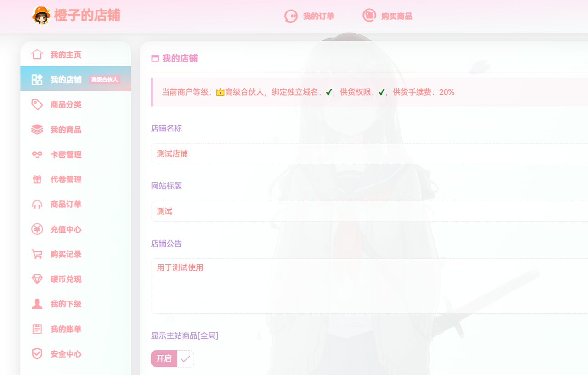This screenshot has height=375, width=588.
Task: Open 我的订单 in top navigation
Action: (x=310, y=17)
